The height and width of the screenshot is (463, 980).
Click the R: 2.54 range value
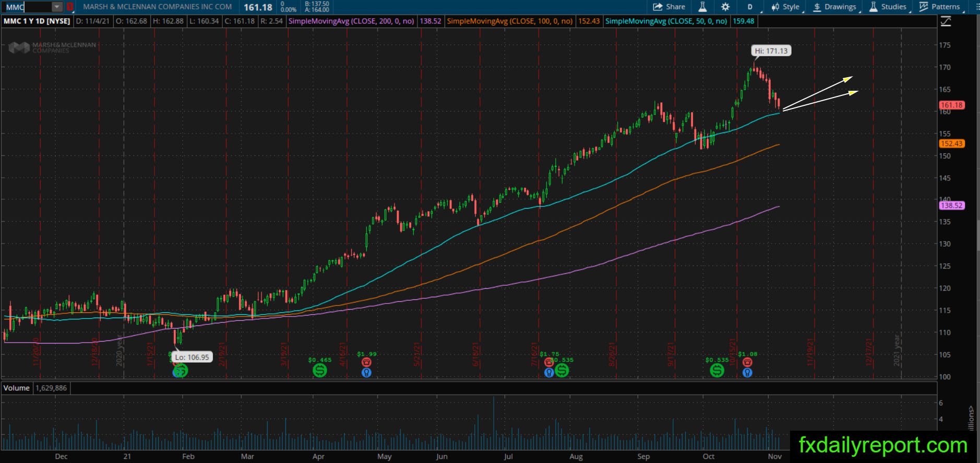(272, 21)
